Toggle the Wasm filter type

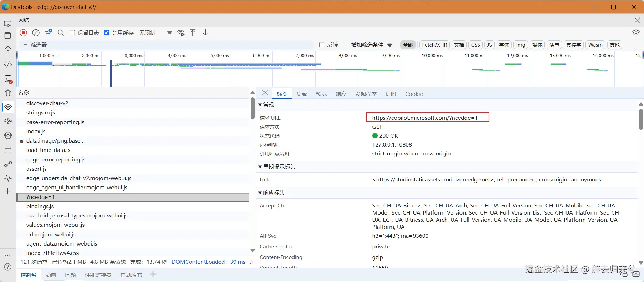[595, 45]
